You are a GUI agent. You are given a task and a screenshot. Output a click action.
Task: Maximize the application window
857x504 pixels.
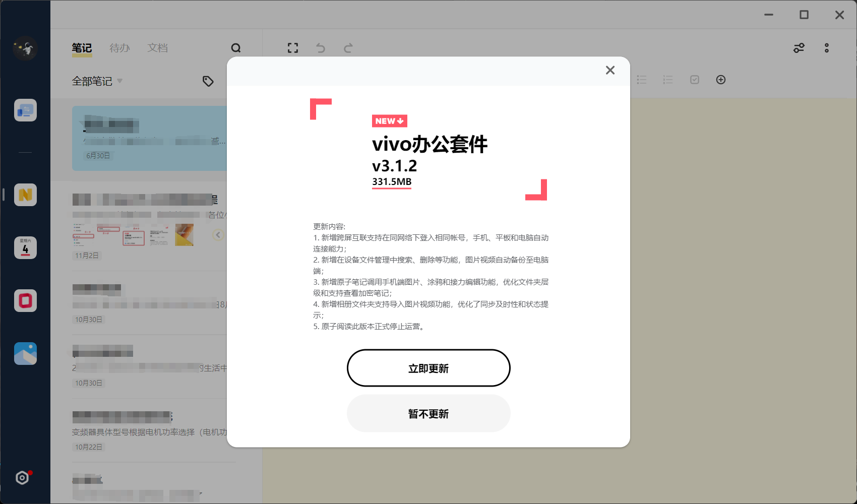tap(804, 15)
